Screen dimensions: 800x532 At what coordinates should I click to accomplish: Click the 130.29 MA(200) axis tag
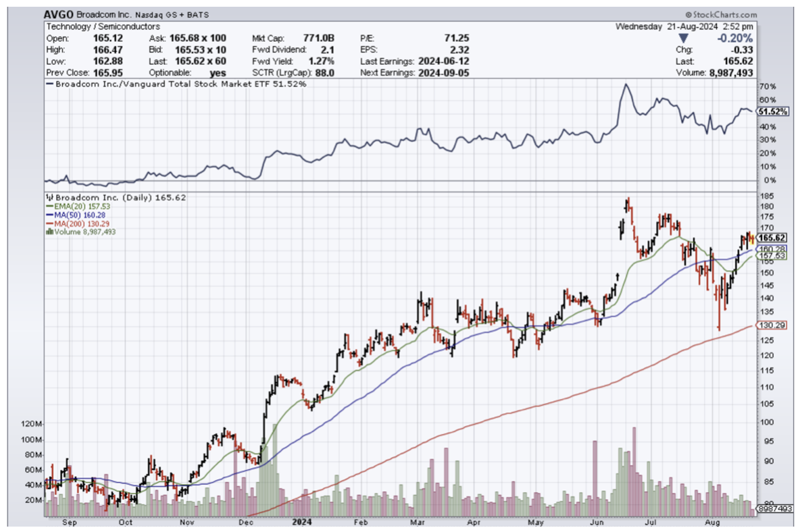point(774,326)
